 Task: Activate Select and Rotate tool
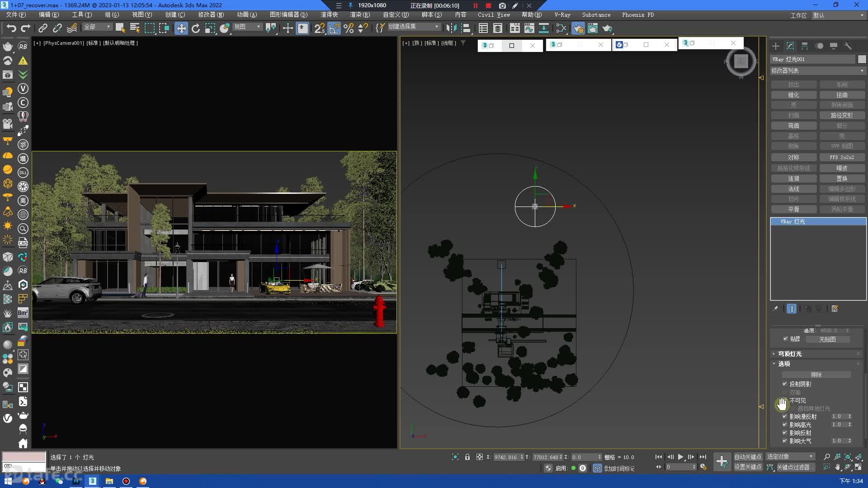pos(196,28)
